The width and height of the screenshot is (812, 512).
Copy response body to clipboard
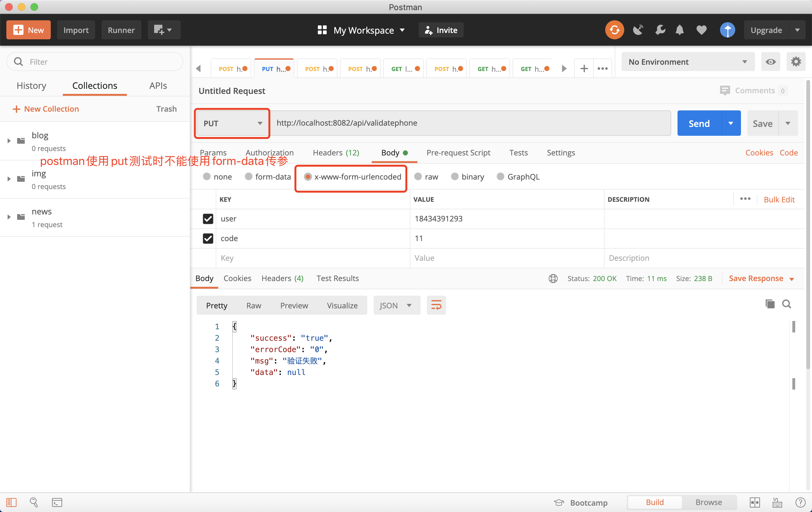tap(770, 304)
